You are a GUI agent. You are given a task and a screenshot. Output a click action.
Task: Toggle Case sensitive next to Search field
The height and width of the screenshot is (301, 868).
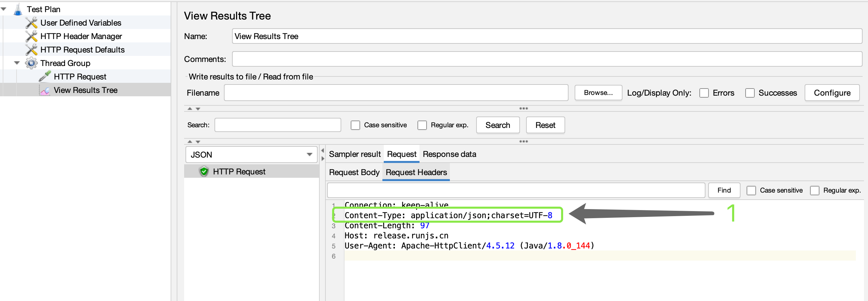tap(355, 125)
